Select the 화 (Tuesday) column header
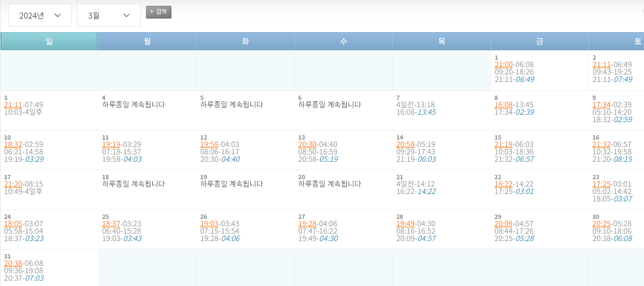Viewport: 644px width, 286px height. (246, 41)
